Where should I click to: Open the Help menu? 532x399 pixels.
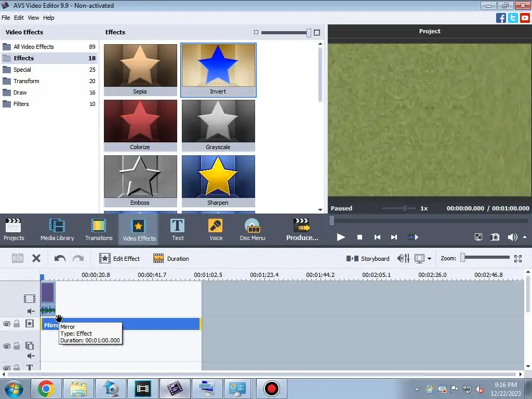coord(48,18)
